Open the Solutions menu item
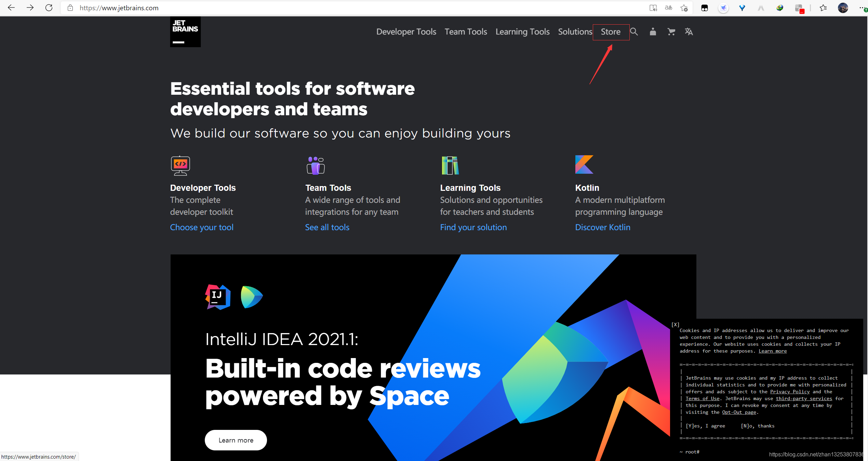The height and width of the screenshot is (461, 868). click(575, 32)
